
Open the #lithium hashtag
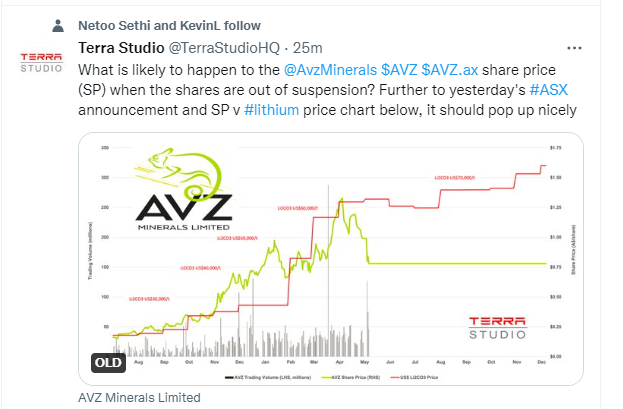point(271,110)
